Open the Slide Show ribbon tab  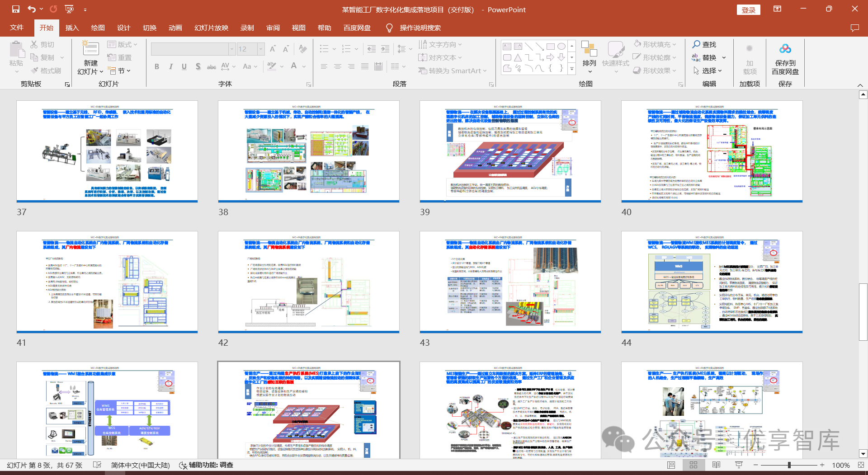tap(211, 28)
